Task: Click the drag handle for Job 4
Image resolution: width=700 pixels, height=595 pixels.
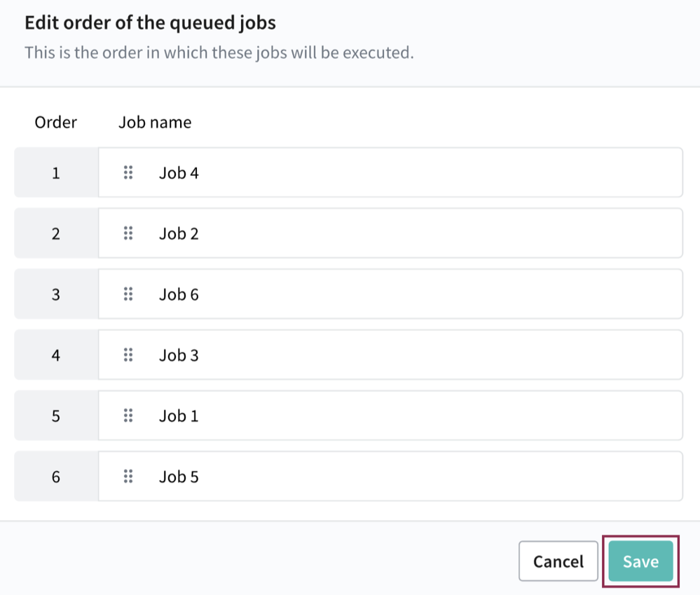Action: 128,172
